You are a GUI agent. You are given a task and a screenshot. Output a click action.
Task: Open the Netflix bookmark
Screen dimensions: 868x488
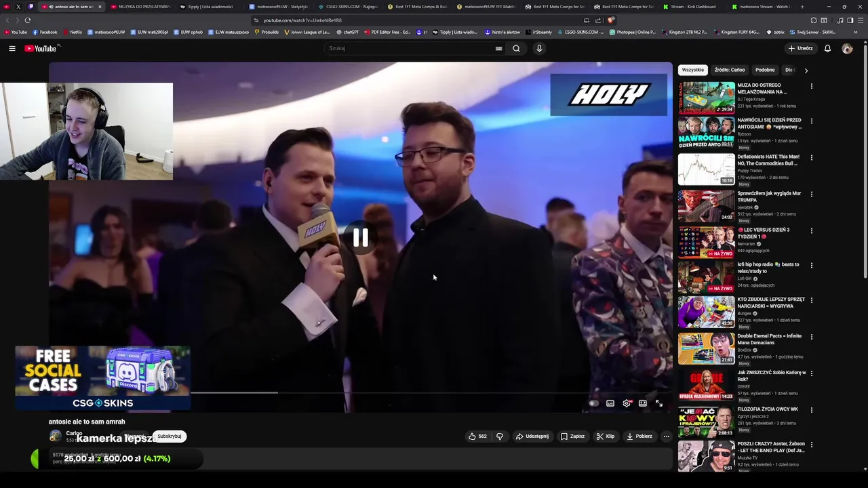pyautogui.click(x=73, y=32)
